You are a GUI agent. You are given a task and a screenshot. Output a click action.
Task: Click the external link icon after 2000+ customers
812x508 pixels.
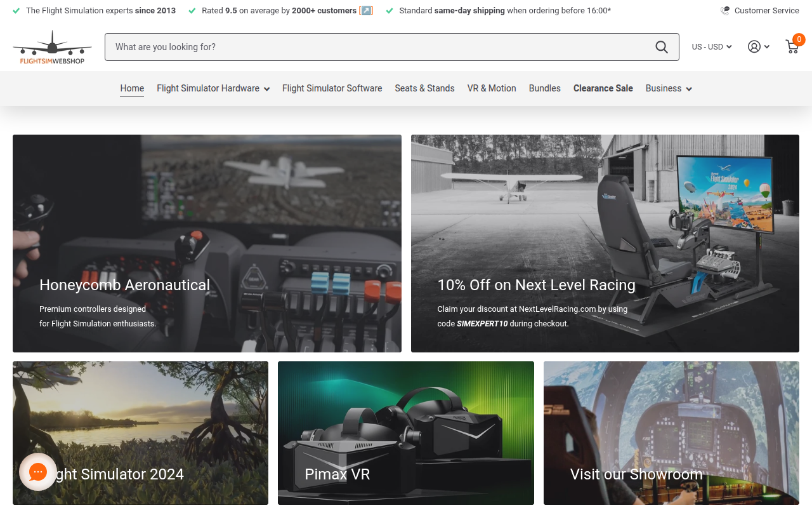[x=366, y=11]
